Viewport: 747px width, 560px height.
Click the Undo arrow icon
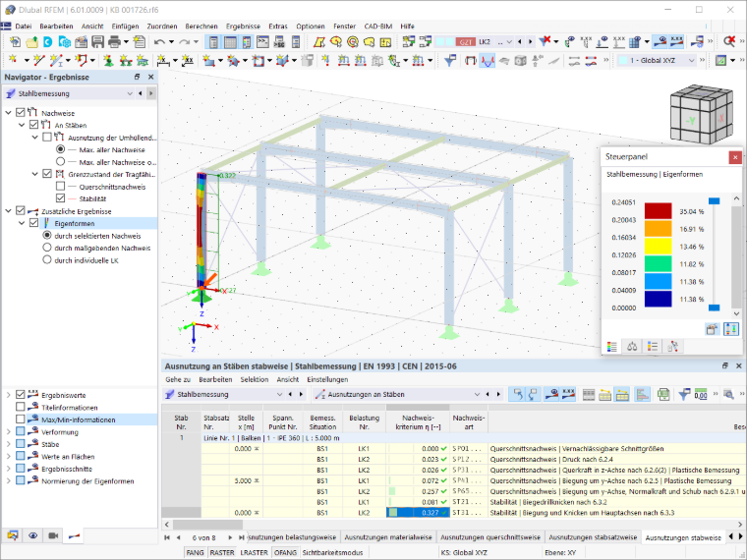click(x=159, y=42)
